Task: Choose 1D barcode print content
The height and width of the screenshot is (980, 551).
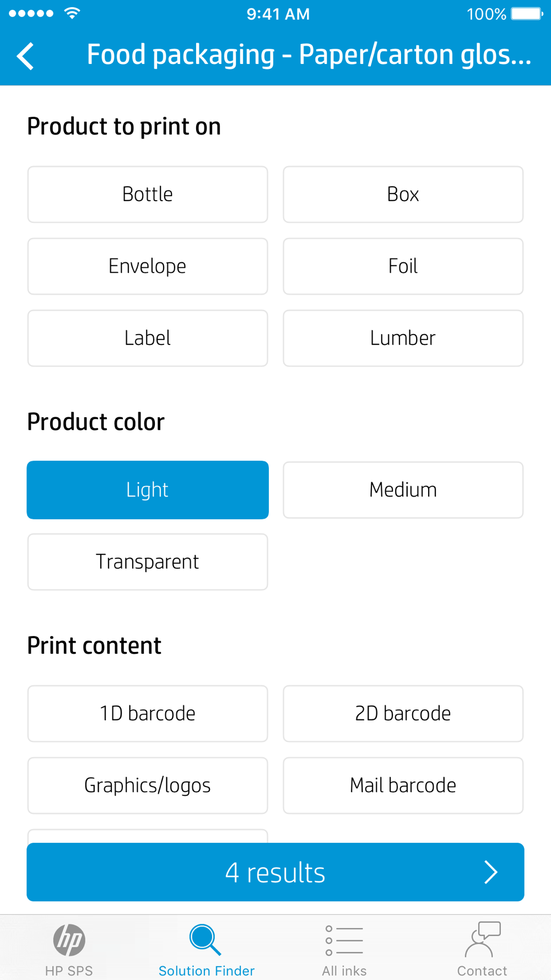Action: coord(148,714)
